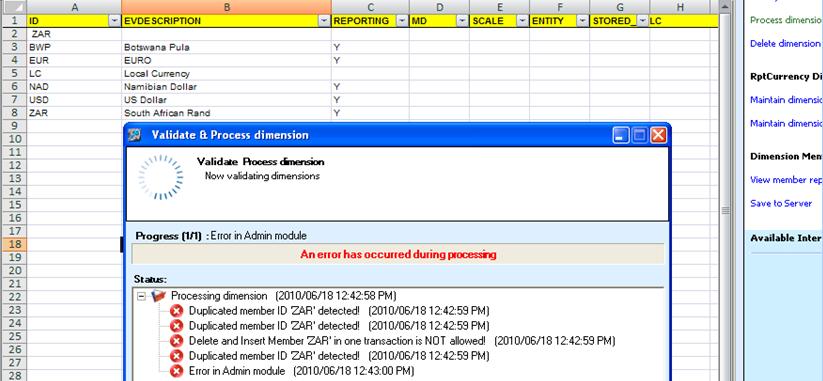Maximize the Validate & Process dimension dialog

[639, 135]
